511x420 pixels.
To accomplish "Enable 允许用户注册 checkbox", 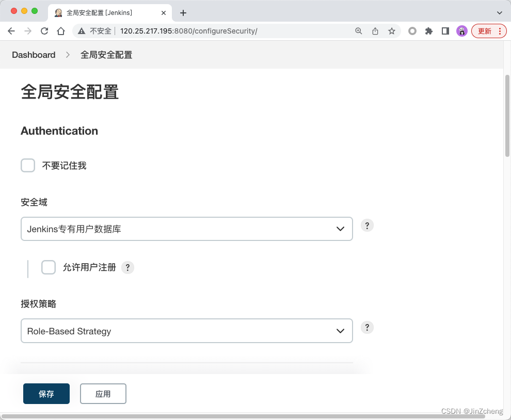I will click(48, 267).
